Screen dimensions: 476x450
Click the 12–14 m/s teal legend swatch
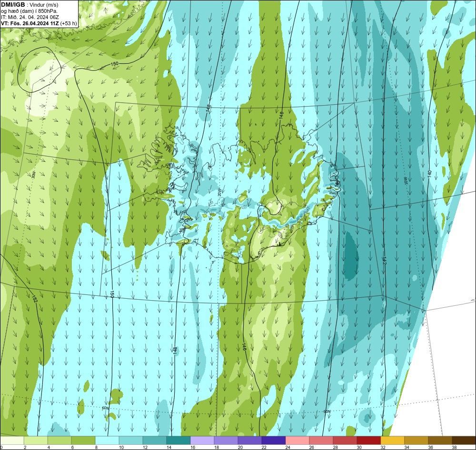(x=155, y=440)
